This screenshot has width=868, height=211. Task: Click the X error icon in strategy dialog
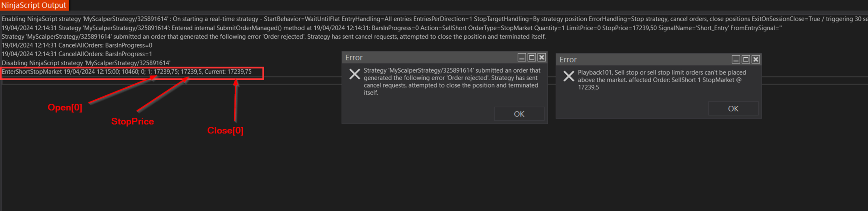click(x=355, y=74)
